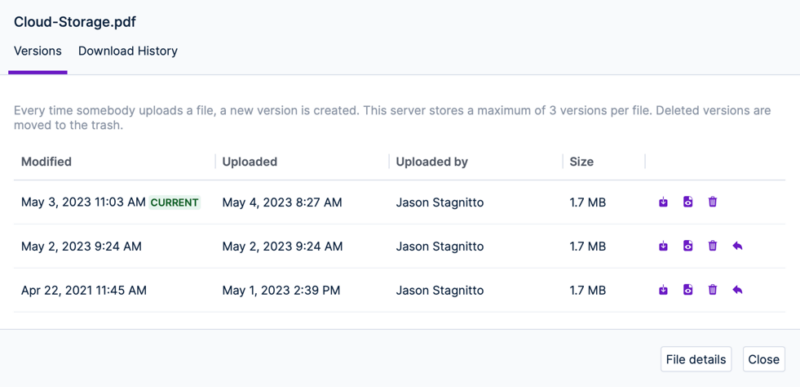Click the 1.7 MB size of the current version
Image resolution: width=800 pixels, height=387 pixels.
tap(588, 202)
